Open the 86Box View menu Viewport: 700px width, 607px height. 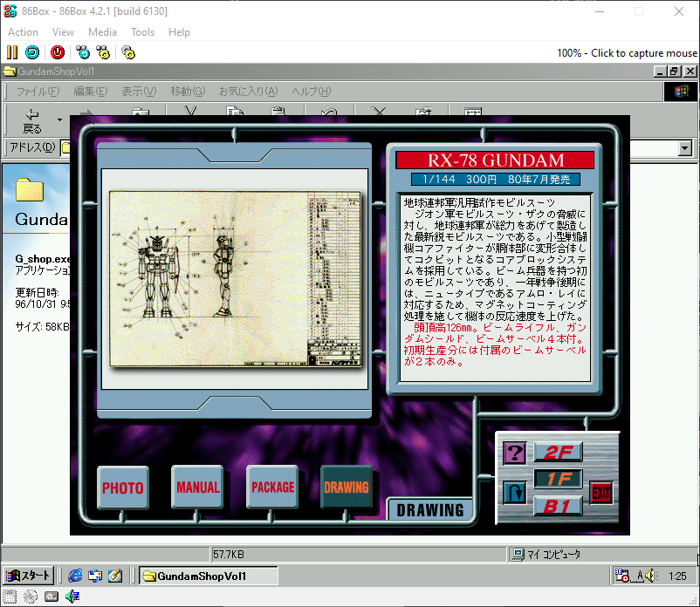63,32
